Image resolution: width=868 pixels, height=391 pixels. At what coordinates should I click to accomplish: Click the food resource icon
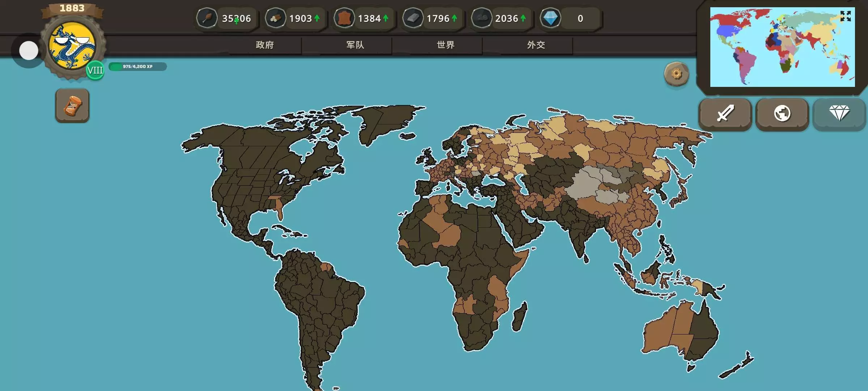[x=207, y=18]
